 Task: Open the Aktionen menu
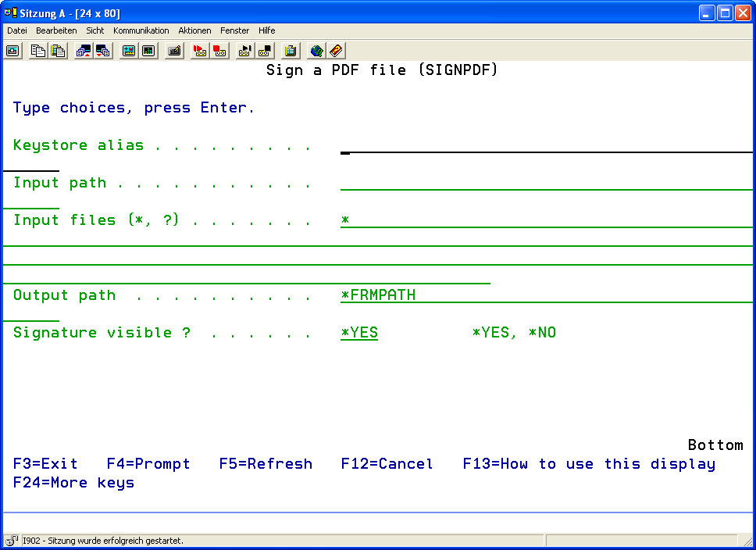tap(194, 30)
